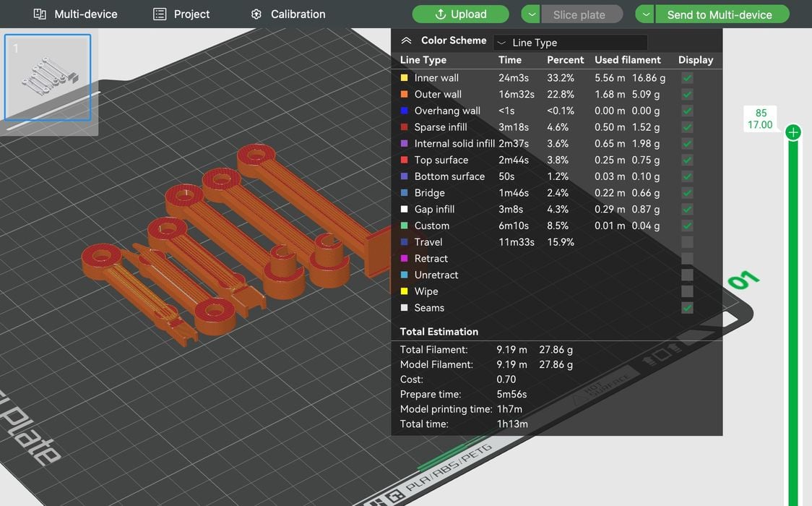Click the Upload button

click(x=460, y=14)
